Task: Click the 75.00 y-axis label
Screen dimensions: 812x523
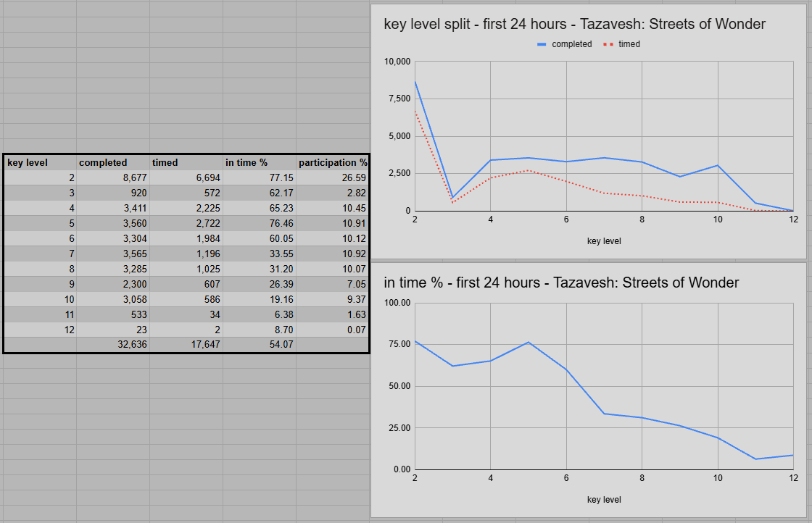Action: [x=399, y=345]
